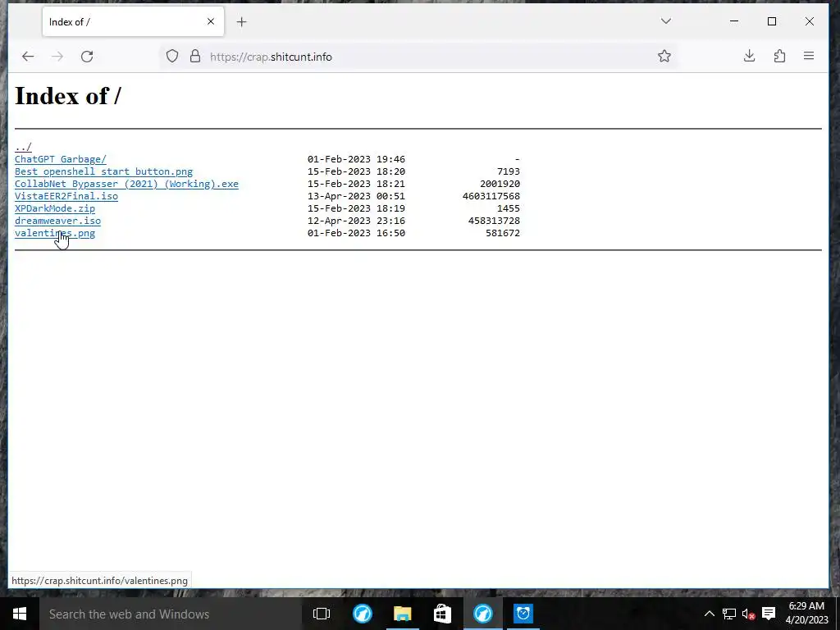Click the file size '4603117568'
Viewport: 840px width, 630px height.
coord(491,196)
